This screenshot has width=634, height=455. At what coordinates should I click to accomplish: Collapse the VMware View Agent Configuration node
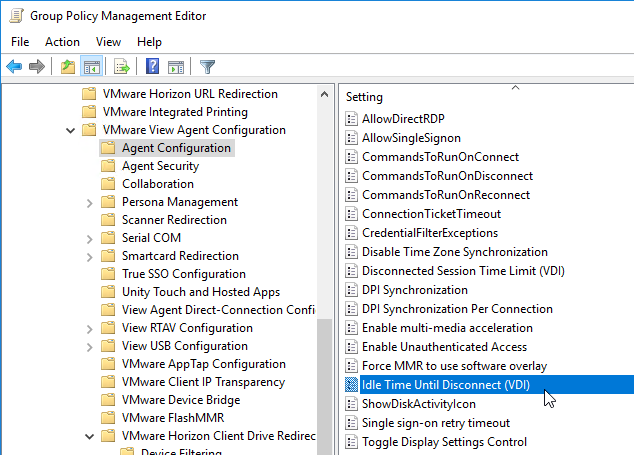[71, 131]
